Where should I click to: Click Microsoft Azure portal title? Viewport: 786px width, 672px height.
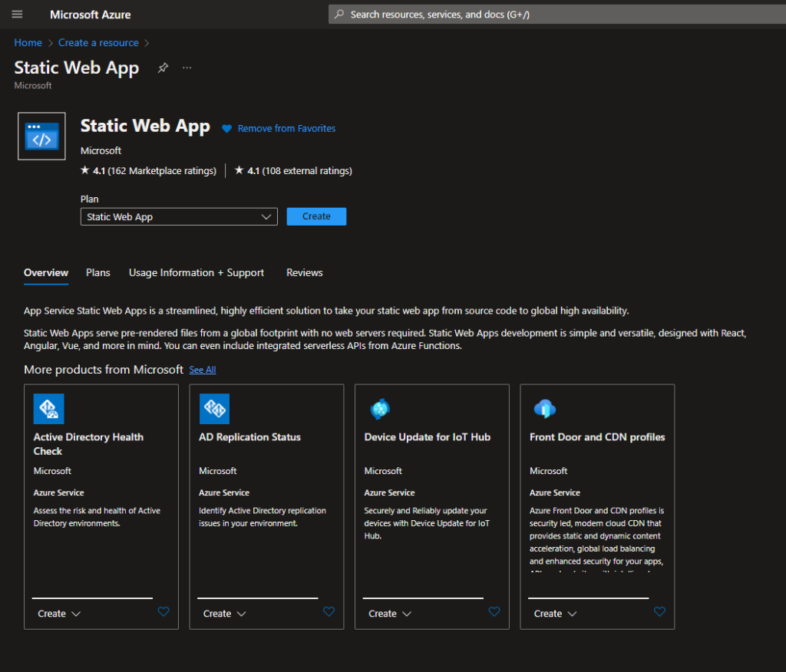[91, 15]
